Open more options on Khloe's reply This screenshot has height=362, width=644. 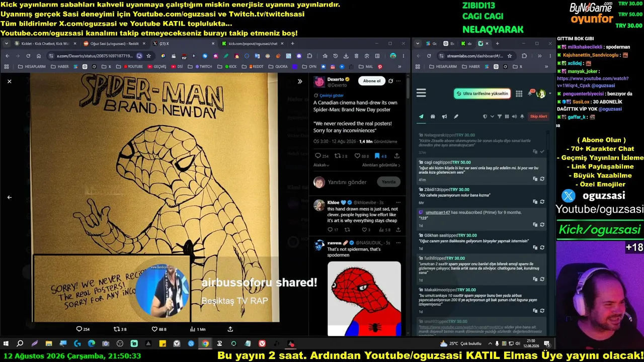(398, 203)
